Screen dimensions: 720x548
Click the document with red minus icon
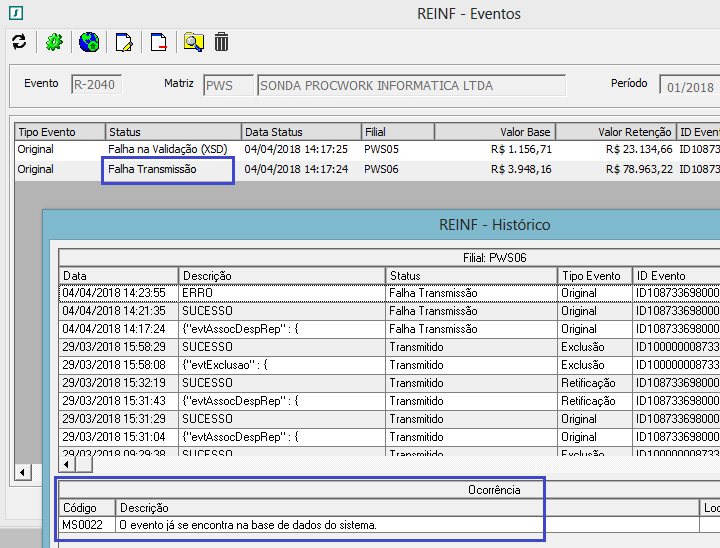click(x=158, y=42)
